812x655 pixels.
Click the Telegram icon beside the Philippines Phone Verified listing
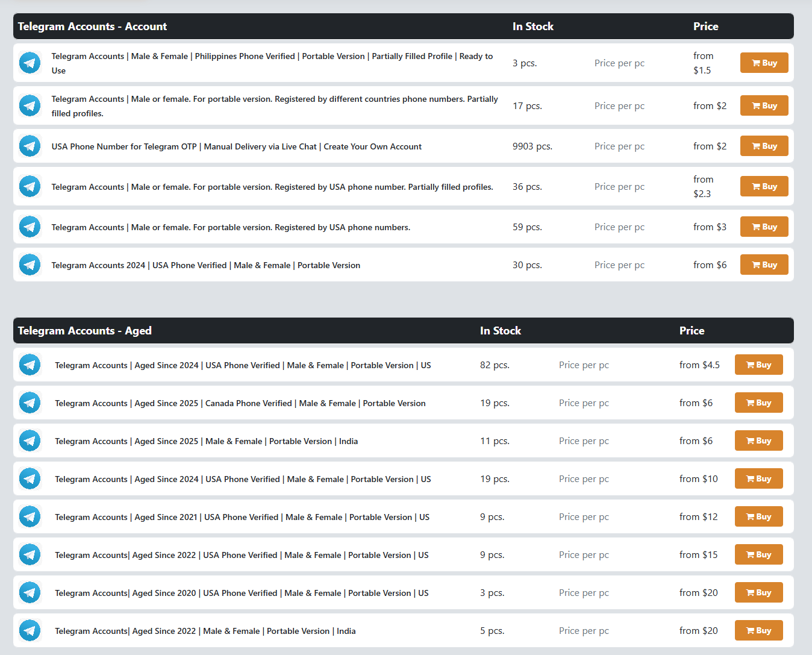tap(30, 63)
